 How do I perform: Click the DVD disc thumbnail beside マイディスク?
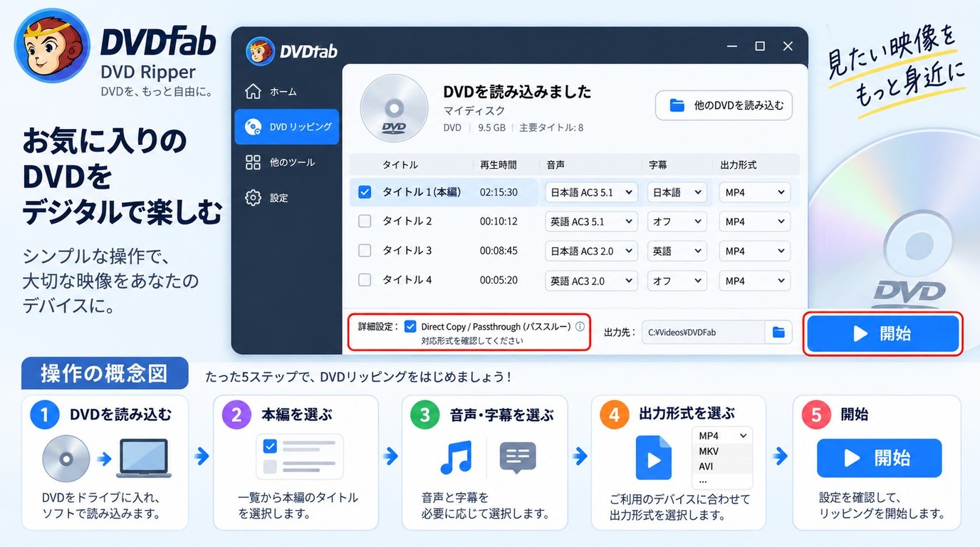click(x=393, y=110)
